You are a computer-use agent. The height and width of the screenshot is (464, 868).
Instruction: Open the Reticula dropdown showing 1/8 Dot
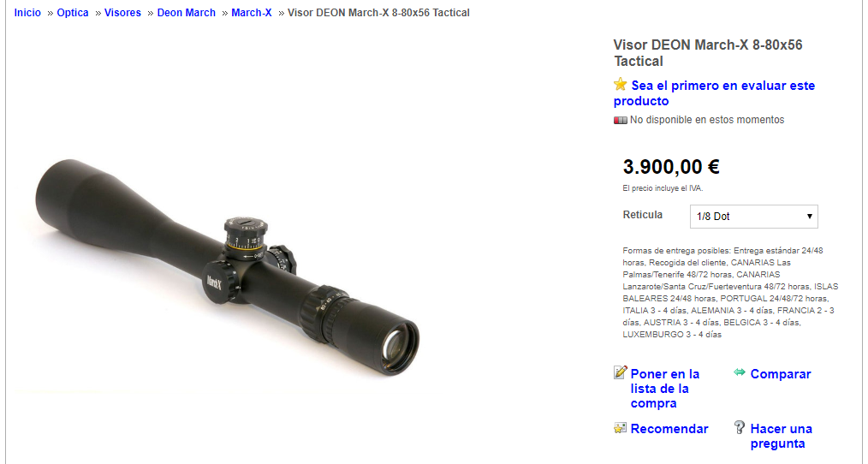click(x=753, y=217)
